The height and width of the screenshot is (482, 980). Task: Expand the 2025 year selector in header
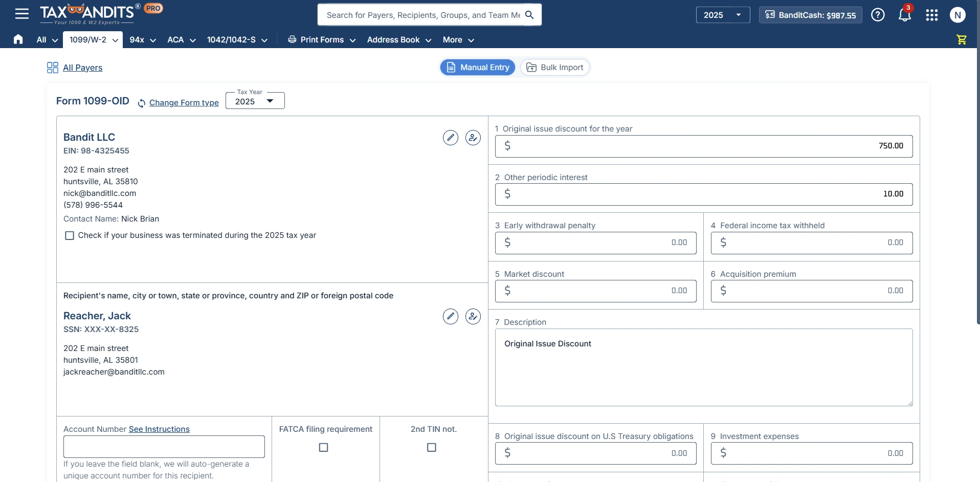pyautogui.click(x=722, y=15)
